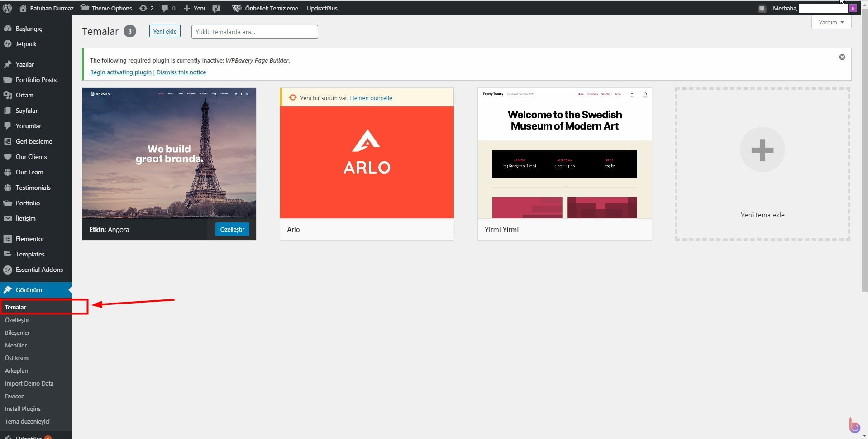Select the Angora theme thumbnail
Image resolution: width=868 pixels, height=439 pixels.
(169, 153)
